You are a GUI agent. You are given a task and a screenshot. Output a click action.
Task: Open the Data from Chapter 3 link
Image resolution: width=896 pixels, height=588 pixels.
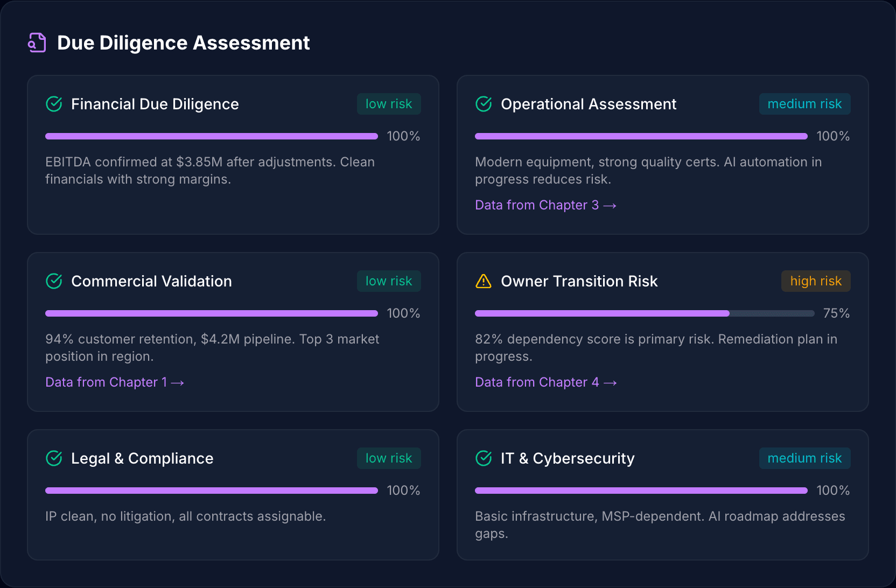pyautogui.click(x=545, y=205)
